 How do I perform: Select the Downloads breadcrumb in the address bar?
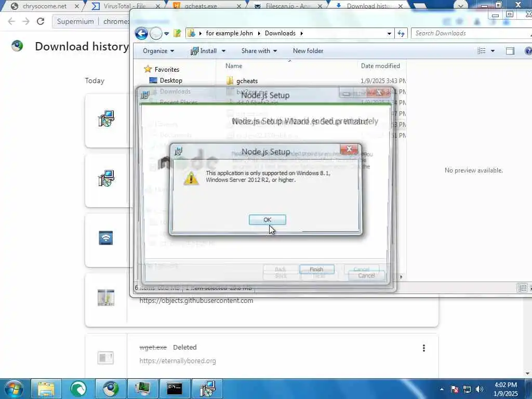280,33
